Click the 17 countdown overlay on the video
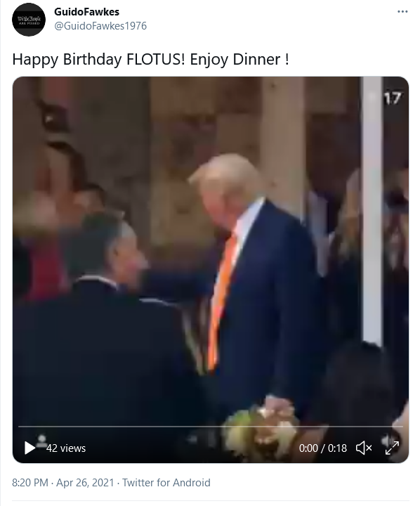This screenshot has height=506, width=420. [x=393, y=98]
